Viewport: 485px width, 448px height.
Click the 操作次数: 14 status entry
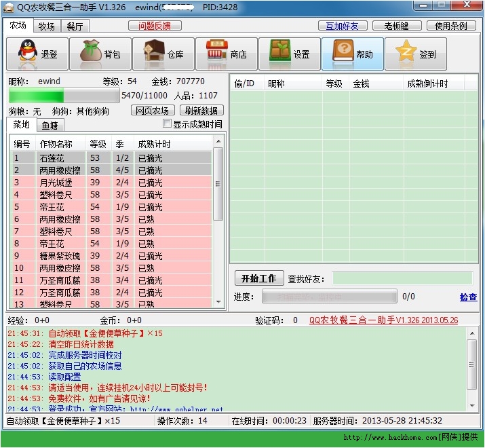tap(182, 421)
